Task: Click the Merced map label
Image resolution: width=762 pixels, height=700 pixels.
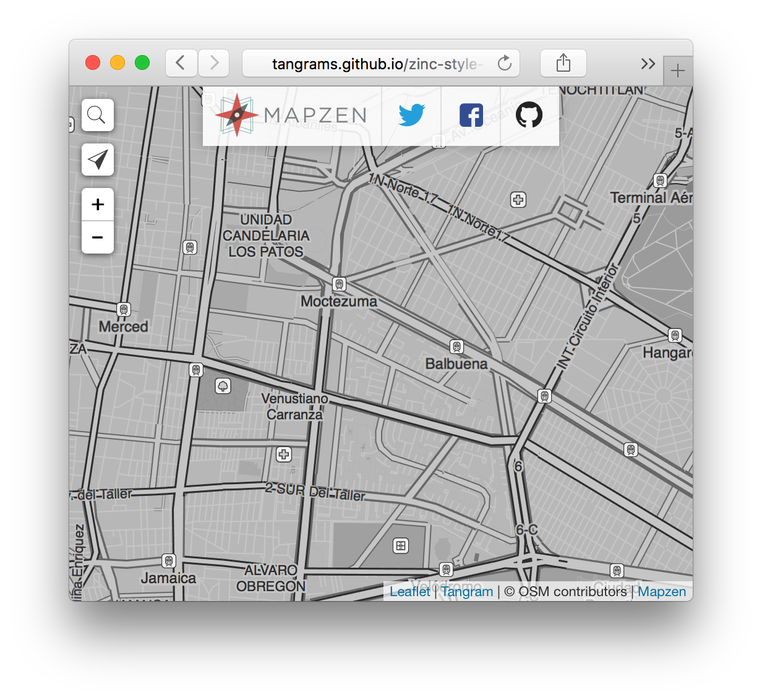Action: click(x=124, y=327)
